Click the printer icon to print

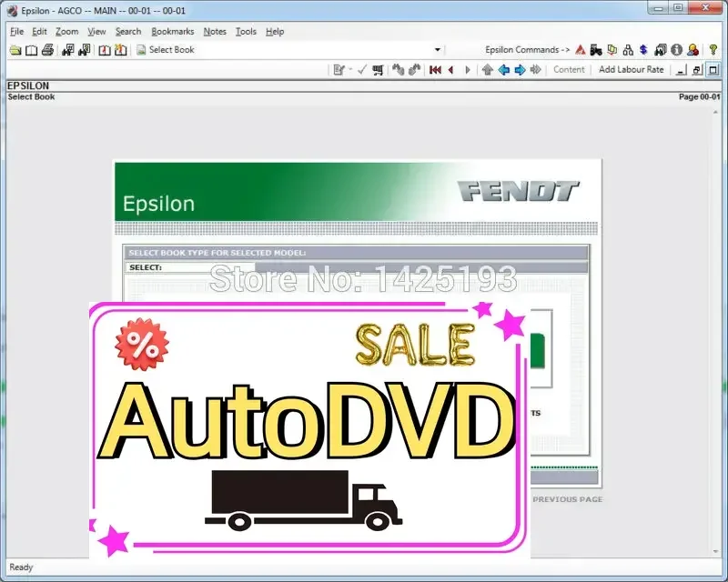pyautogui.click(x=48, y=50)
